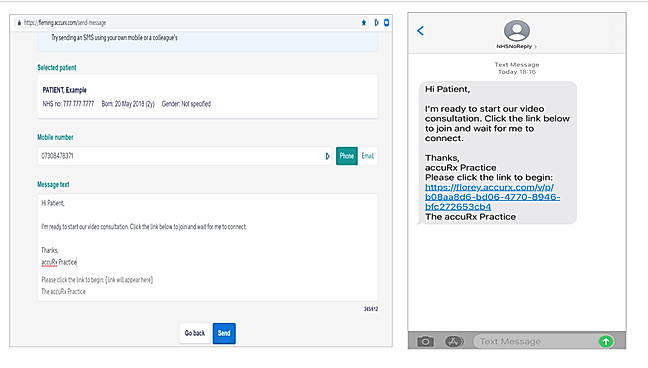The height and width of the screenshot is (368, 648).
Task: Click inside the Message text box
Action: pos(207,247)
